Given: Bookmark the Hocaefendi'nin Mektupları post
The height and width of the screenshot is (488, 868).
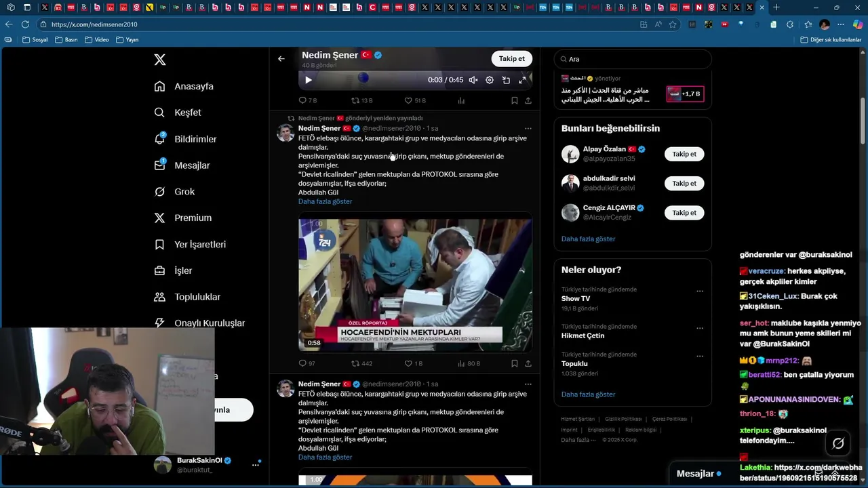Looking at the screenshot, I should [515, 363].
